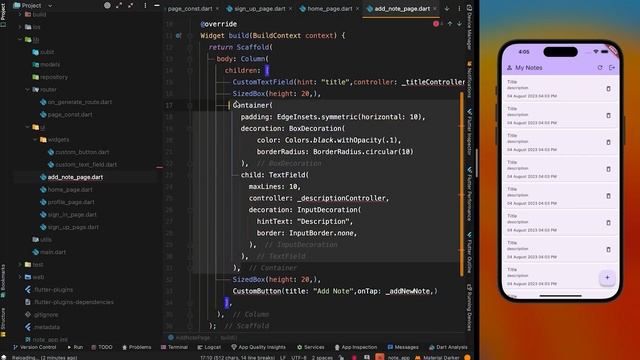Open profile_page.dart in project tree
The height and width of the screenshot is (360, 640).
pyautogui.click(x=71, y=202)
